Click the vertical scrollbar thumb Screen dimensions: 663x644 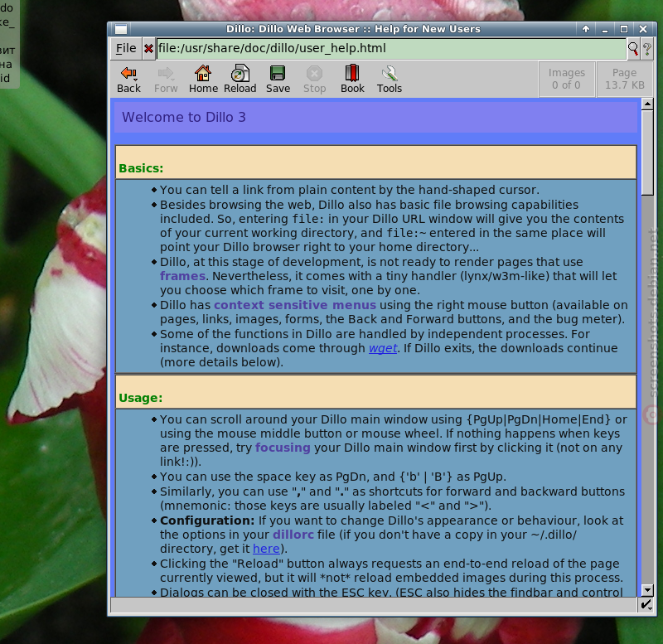[x=647, y=153]
